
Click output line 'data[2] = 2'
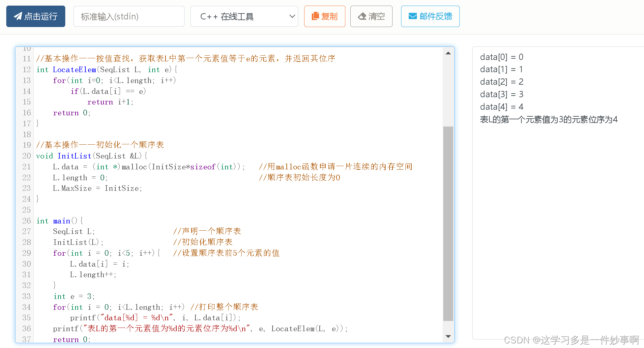tap(502, 82)
